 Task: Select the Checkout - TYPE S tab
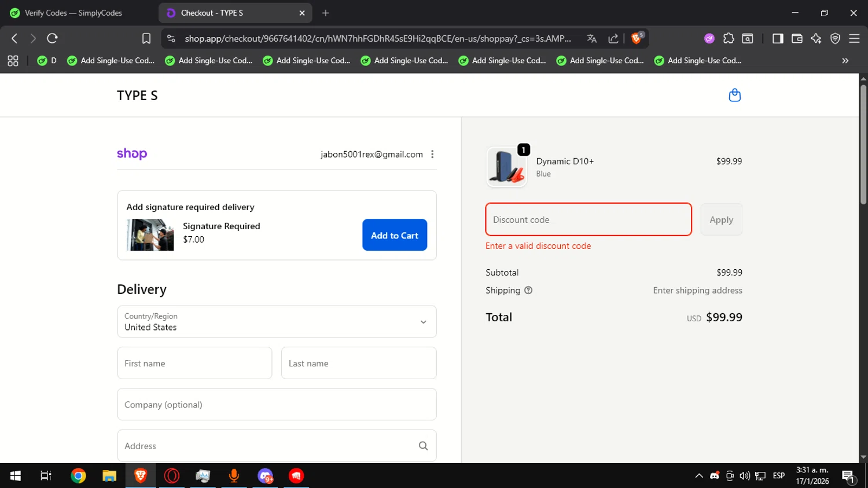[236, 13]
